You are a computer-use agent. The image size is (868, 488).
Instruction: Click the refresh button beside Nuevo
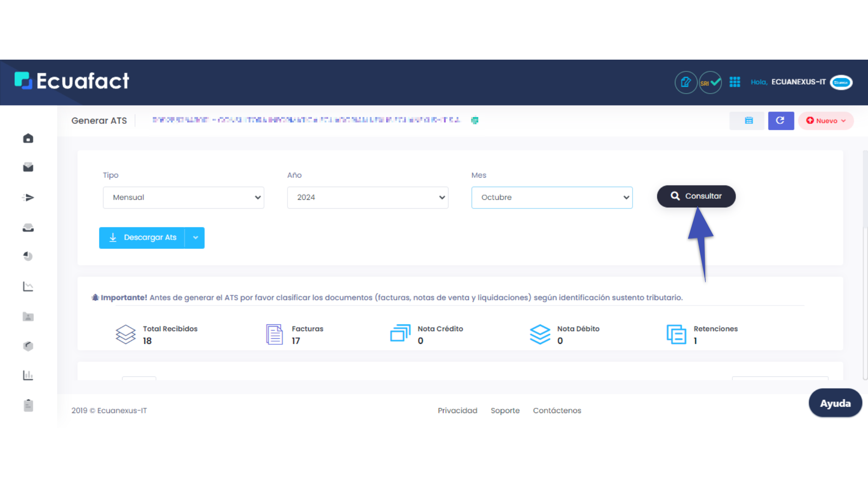click(780, 121)
